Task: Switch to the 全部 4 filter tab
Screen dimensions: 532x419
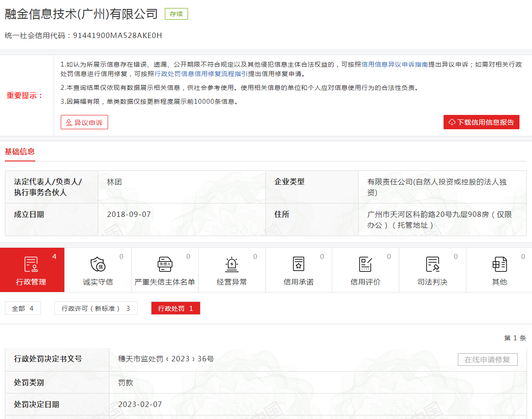Action: point(23,308)
